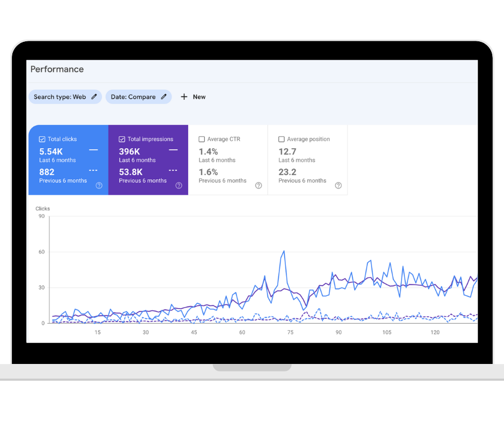Enable the Average CTR checkbox
Screen dimensions: 504x423
click(202, 139)
